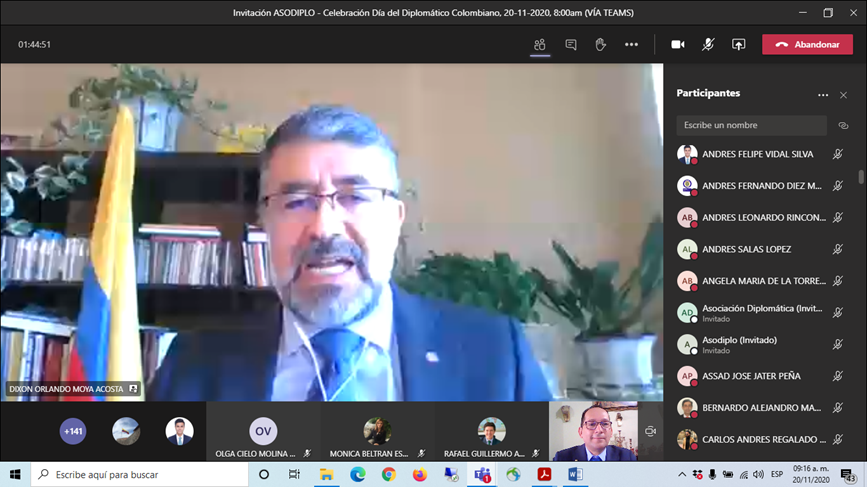Select participant BERNARDO ALEJANDRO MA...
The image size is (867, 487).
coord(761,408)
